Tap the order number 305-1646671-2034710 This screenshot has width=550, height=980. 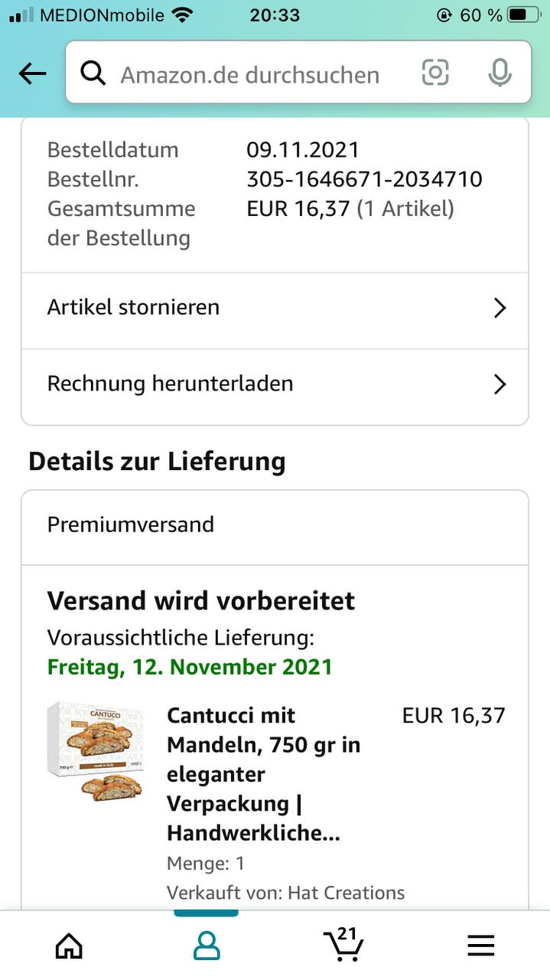364,179
